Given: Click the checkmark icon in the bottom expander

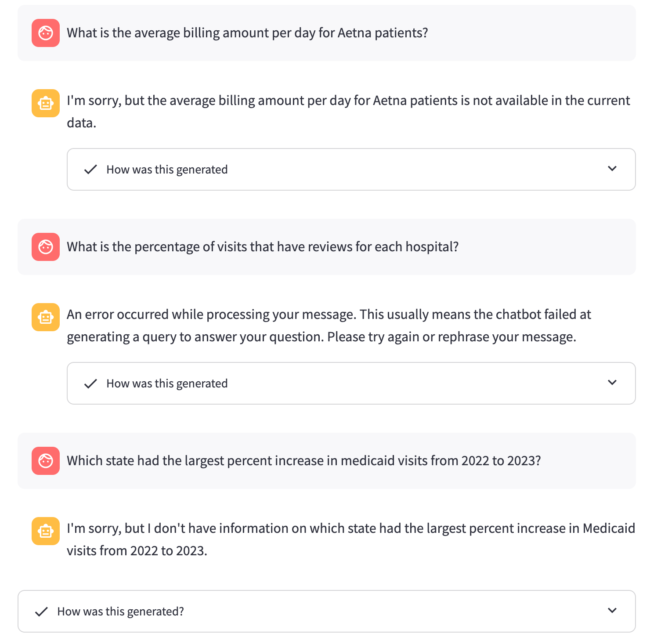Looking at the screenshot, I should [41, 611].
